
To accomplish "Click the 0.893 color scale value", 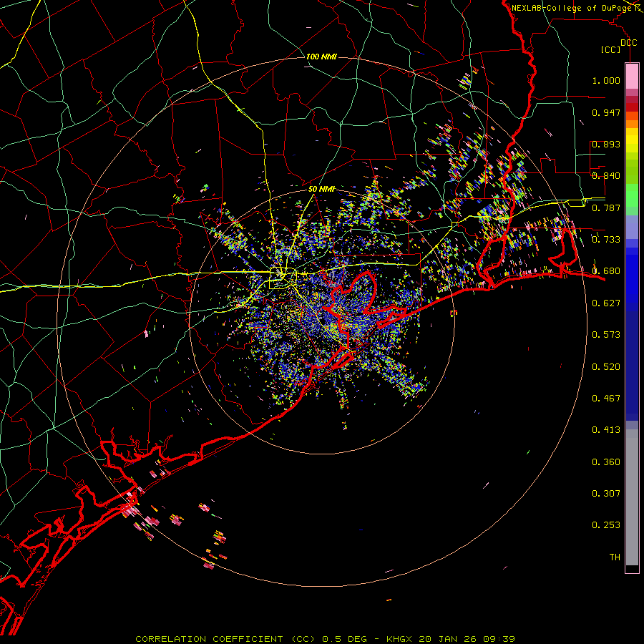I will [x=606, y=144].
